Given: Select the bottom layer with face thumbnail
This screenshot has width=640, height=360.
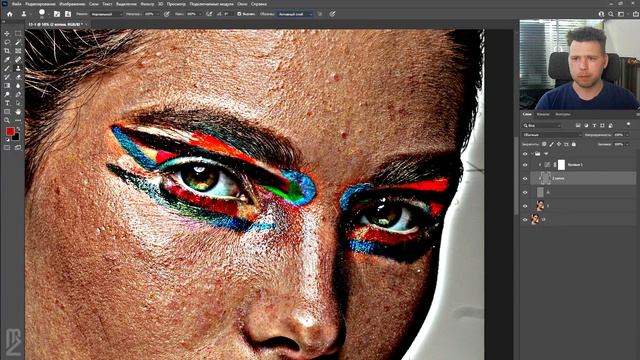Looking at the screenshot, I should click(583, 220).
